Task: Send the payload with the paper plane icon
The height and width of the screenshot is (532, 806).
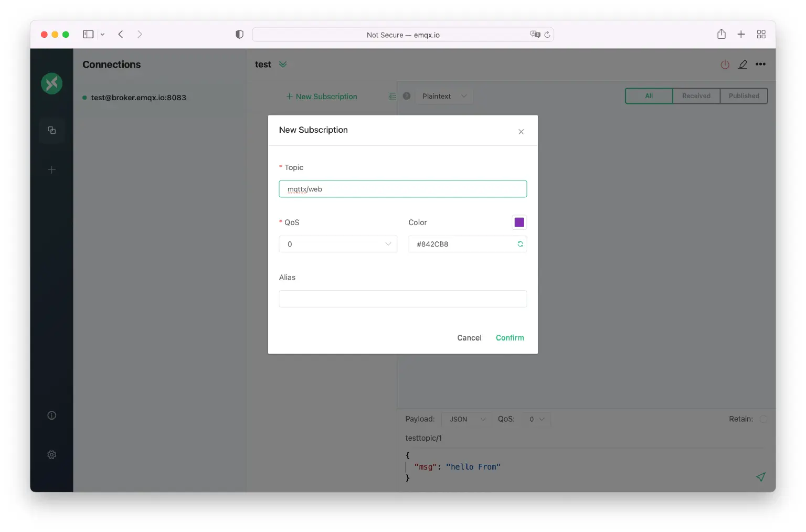Action: pos(760,477)
